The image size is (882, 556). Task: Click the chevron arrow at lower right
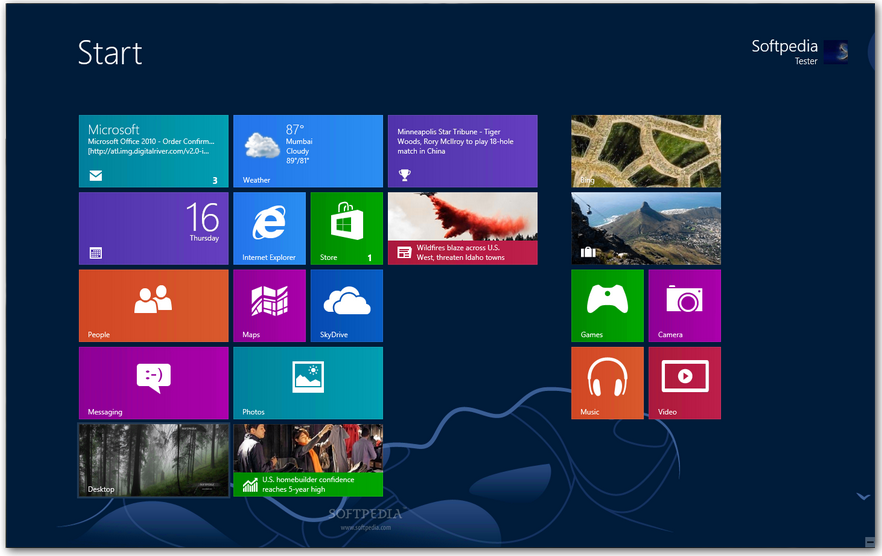click(x=863, y=496)
